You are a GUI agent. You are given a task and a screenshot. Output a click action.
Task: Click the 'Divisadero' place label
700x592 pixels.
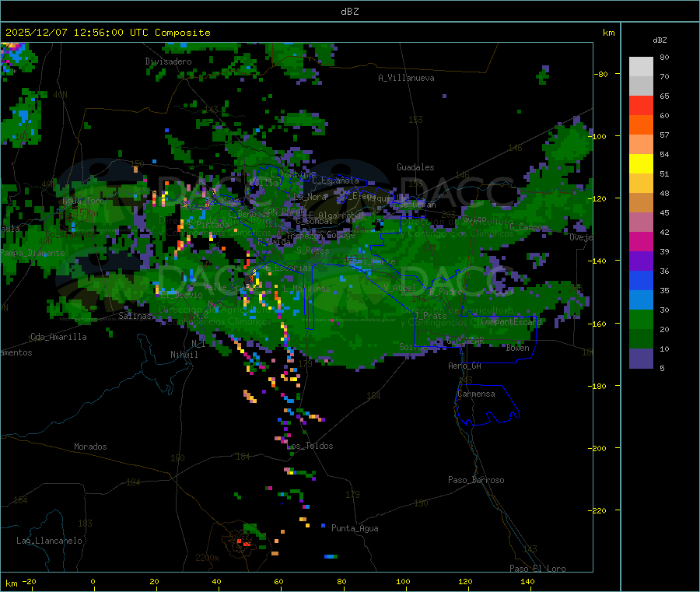pos(168,61)
